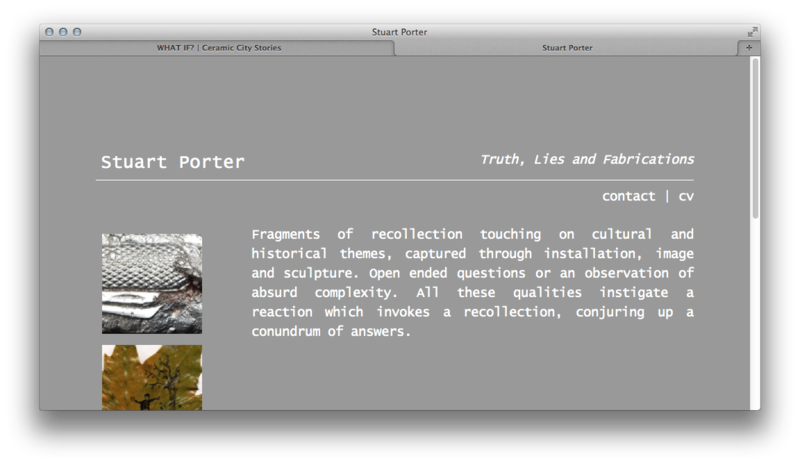
Task: Click the Truth, Lies and Fabrications title
Action: pos(586,159)
